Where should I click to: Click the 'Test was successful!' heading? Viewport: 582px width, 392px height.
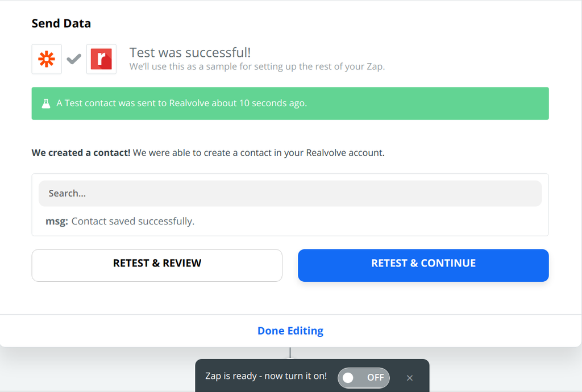tap(190, 52)
